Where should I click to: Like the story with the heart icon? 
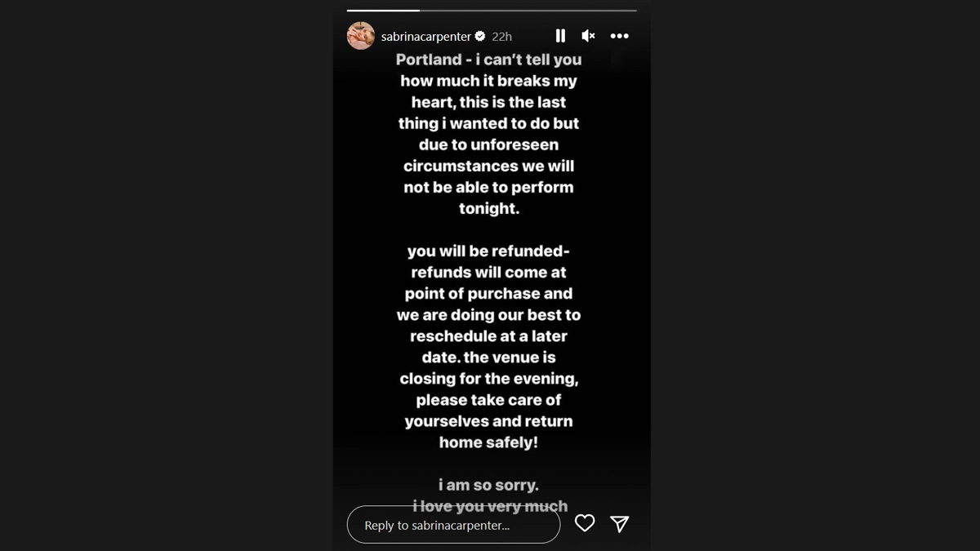click(585, 523)
